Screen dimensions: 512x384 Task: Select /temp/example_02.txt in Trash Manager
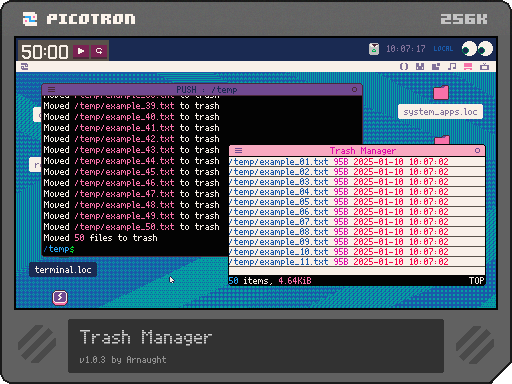click(357, 172)
